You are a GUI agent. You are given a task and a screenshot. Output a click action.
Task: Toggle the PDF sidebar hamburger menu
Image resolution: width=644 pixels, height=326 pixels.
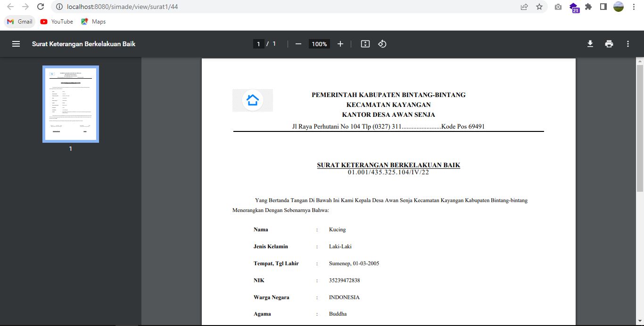pos(16,44)
